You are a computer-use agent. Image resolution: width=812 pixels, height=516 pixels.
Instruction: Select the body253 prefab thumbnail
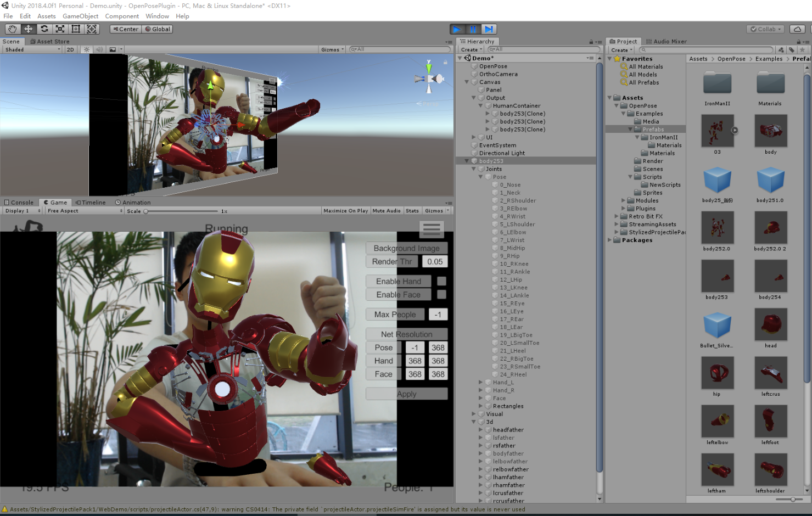718,276
